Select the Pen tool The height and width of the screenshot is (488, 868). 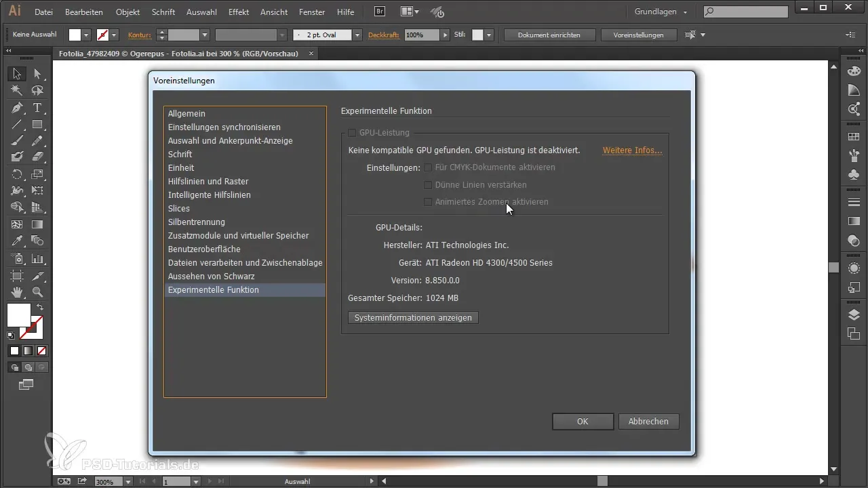click(17, 107)
